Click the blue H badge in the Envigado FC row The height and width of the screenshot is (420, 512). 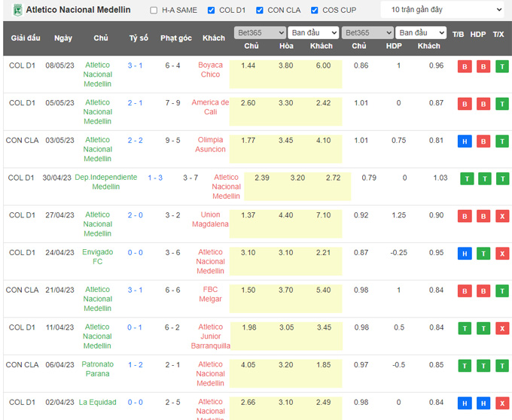(x=465, y=254)
